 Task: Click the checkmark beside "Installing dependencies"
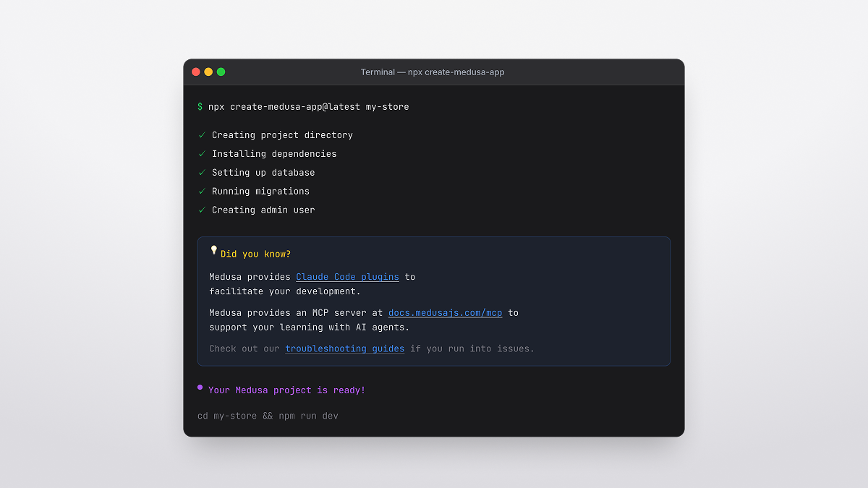pyautogui.click(x=203, y=154)
